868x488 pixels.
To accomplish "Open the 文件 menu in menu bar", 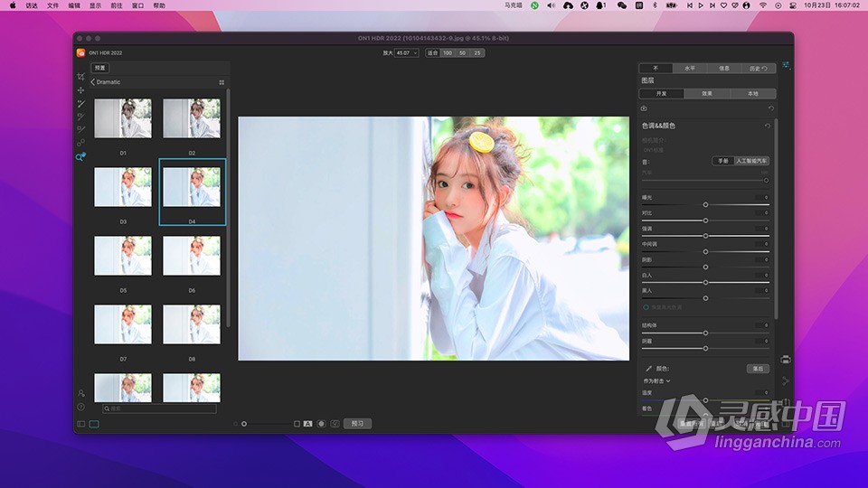I will (52, 5).
